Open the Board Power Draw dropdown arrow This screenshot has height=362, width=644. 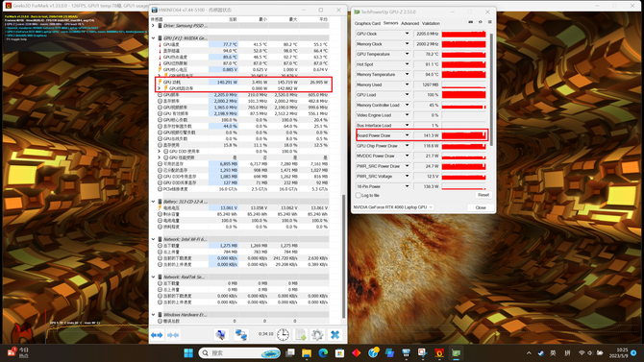(407, 135)
